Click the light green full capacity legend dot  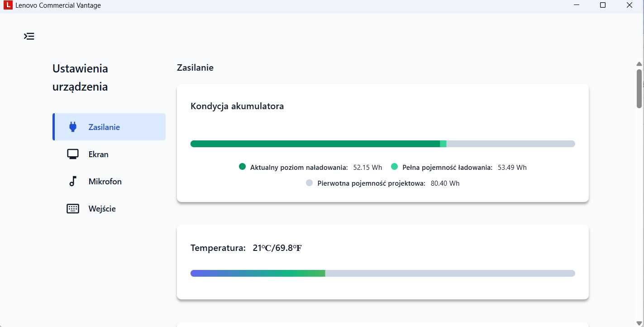click(394, 167)
